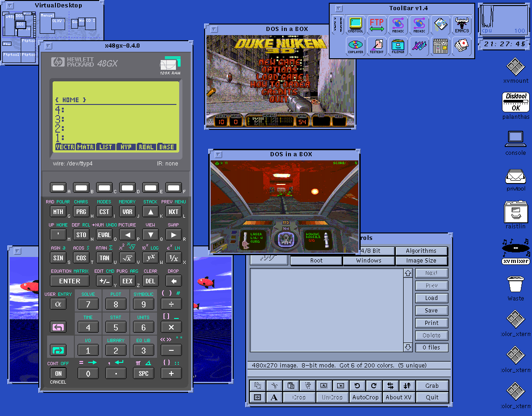Open the window menu of ToolBar v1.4
The height and width of the screenshot is (416, 532).
(x=339, y=8)
